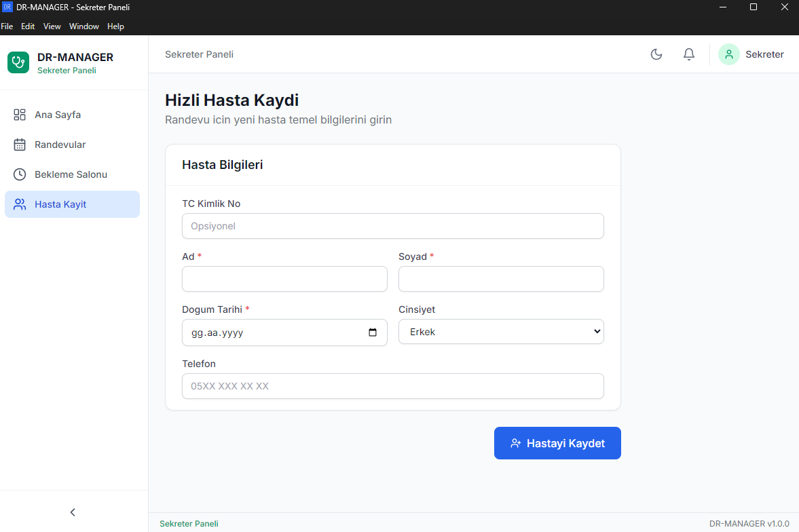This screenshot has height=532, width=799.
Task: Open Randevular using the calendar icon
Action: pos(19,145)
